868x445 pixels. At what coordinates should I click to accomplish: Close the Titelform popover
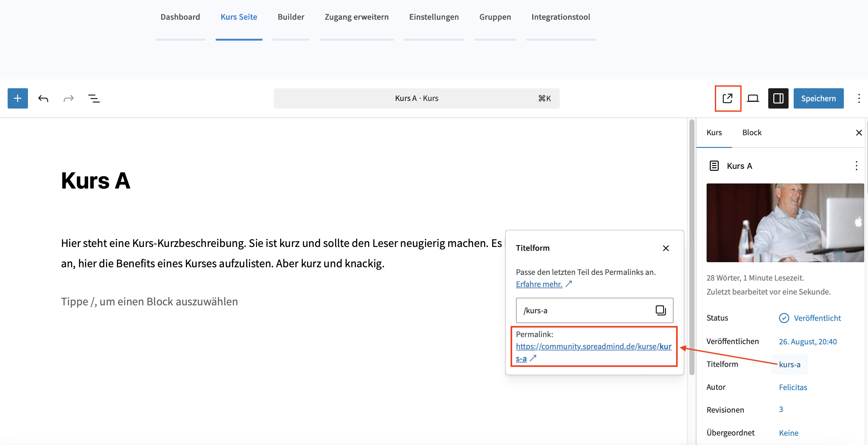click(x=666, y=248)
